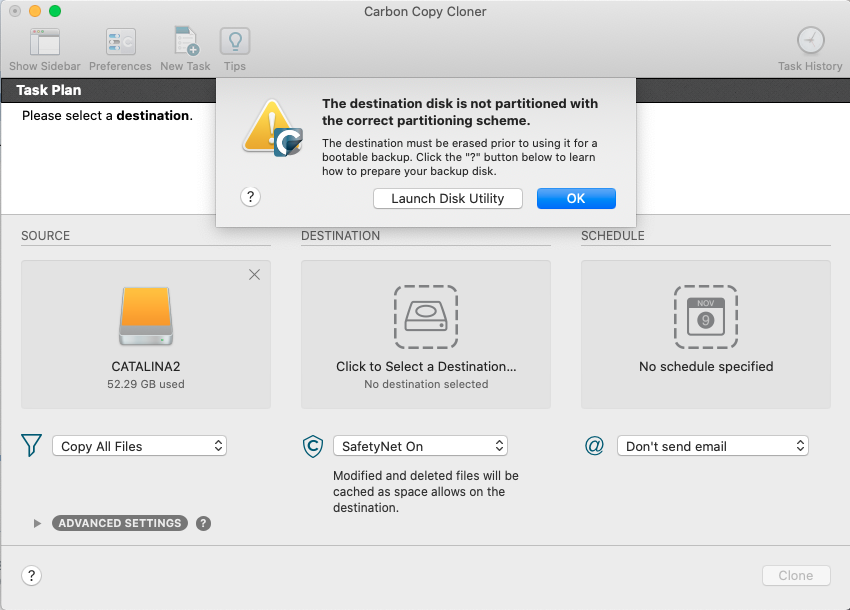The image size is (850, 610).
Task: Click the CATALINA2 volume name
Action: point(146,367)
